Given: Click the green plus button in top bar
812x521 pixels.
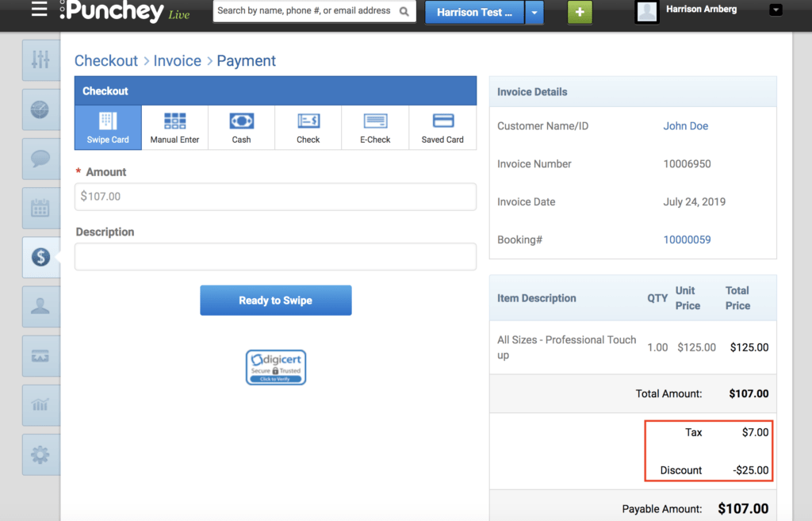Looking at the screenshot, I should click(579, 13).
